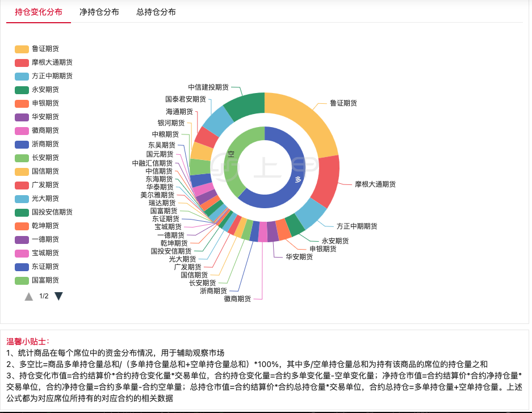Click the 华安期货 purple legend swatch
This screenshot has width=532, height=413.
[21, 117]
